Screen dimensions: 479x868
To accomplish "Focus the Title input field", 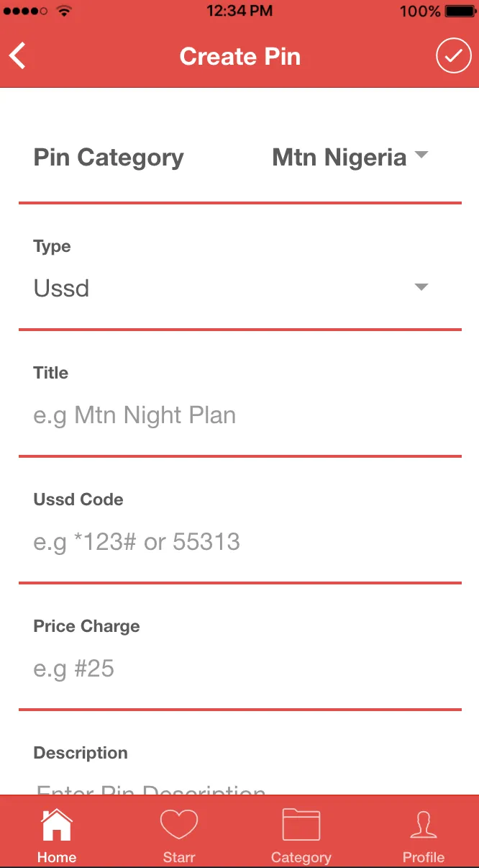I will coord(240,415).
